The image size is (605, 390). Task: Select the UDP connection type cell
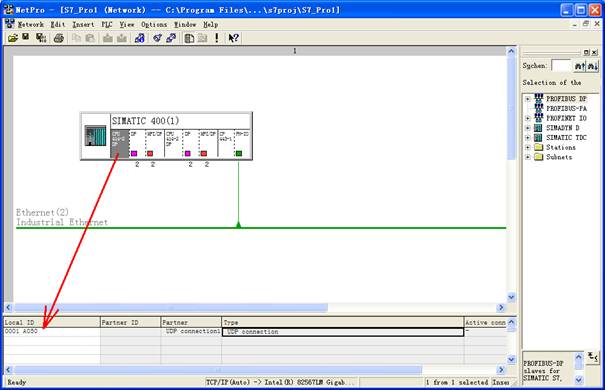tap(343, 332)
